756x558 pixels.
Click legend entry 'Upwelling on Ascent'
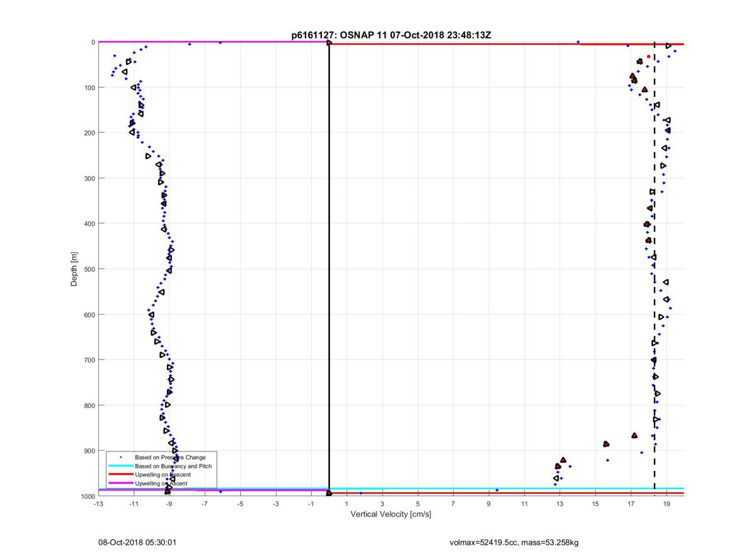(161, 484)
